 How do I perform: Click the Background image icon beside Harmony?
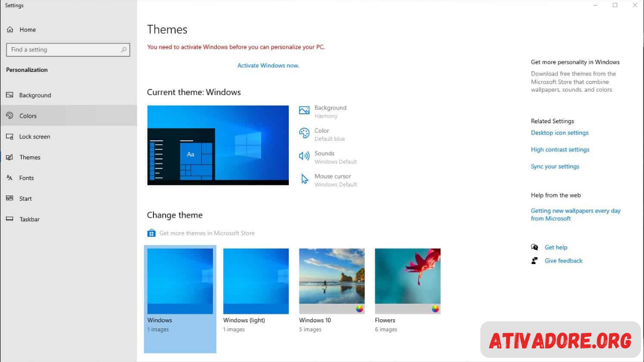[x=304, y=111]
